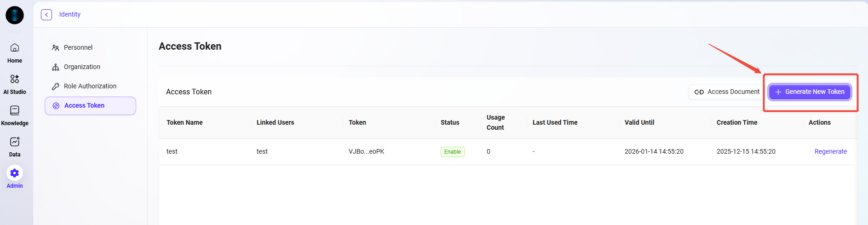Open the Access Document link button
Image resolution: width=868 pixels, height=225 pixels.
727,92
